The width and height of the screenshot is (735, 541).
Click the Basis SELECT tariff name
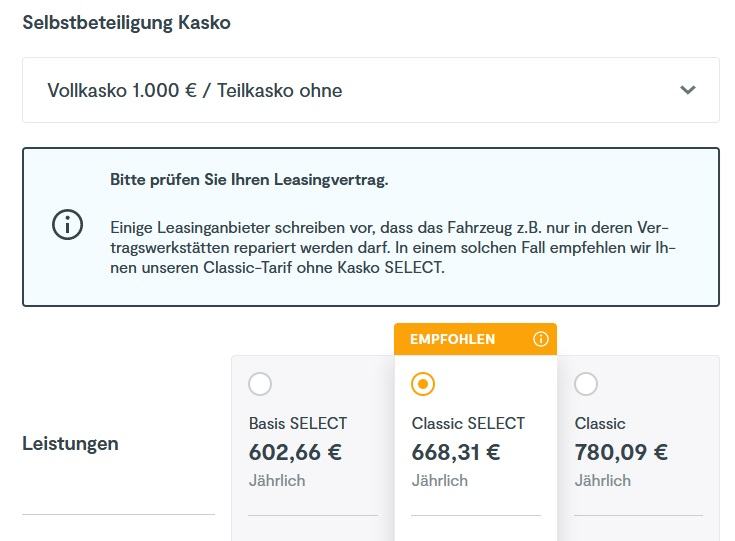(x=298, y=423)
